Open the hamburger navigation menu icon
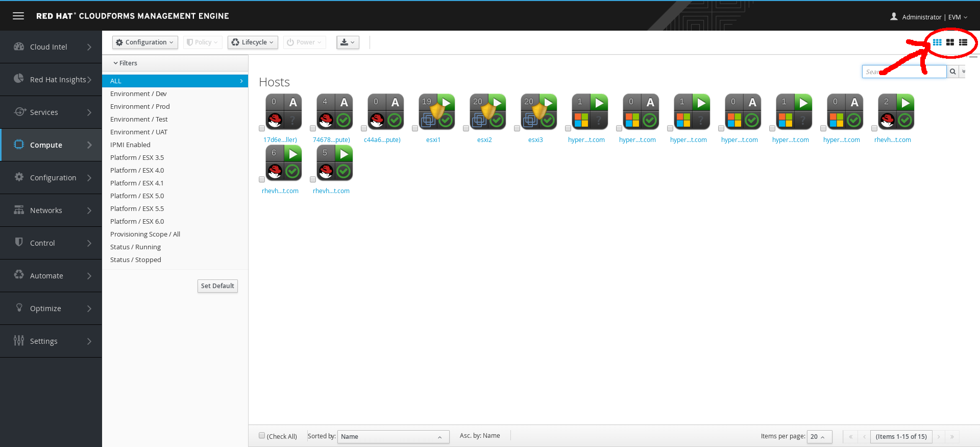Viewport: 980px width, 447px height. point(18,16)
